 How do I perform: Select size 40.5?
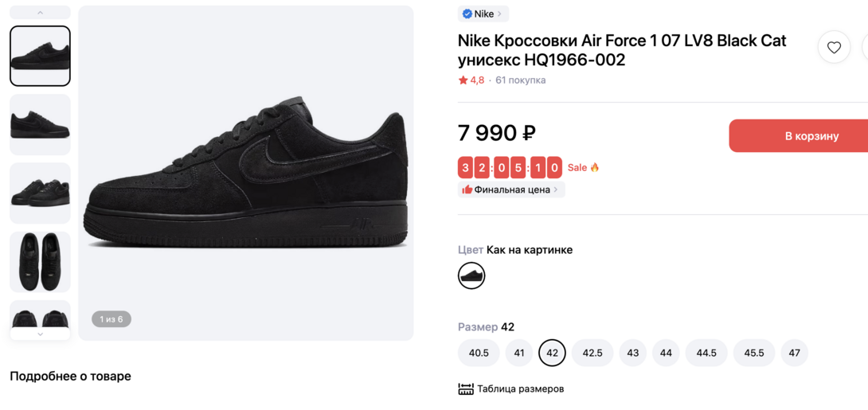pos(479,353)
